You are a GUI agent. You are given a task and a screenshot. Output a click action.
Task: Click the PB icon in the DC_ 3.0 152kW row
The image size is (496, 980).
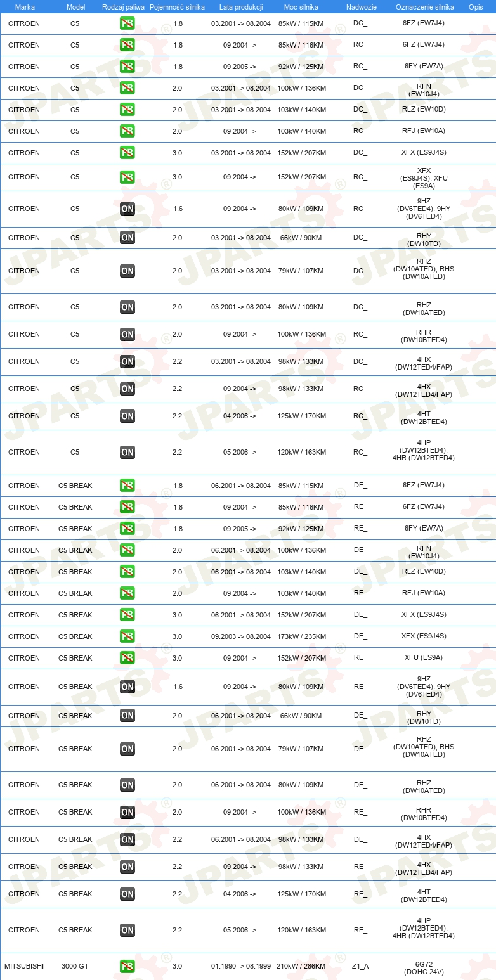(127, 153)
